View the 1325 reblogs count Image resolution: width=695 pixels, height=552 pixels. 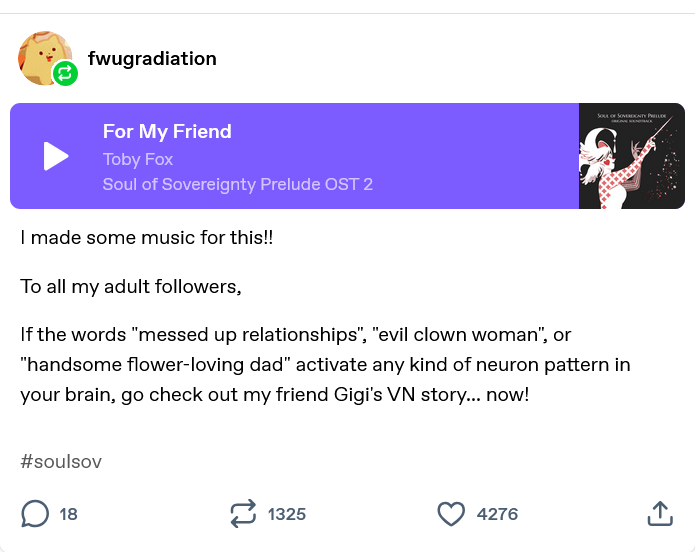(286, 514)
